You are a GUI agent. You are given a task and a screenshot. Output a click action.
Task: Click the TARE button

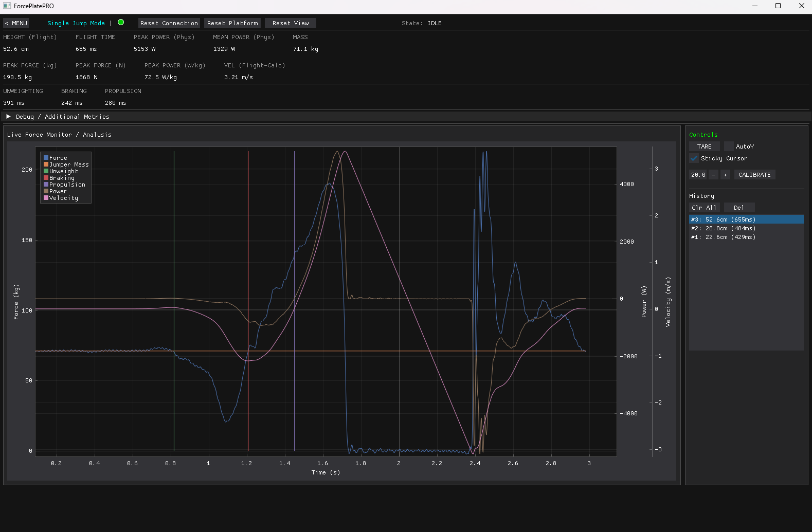point(704,146)
